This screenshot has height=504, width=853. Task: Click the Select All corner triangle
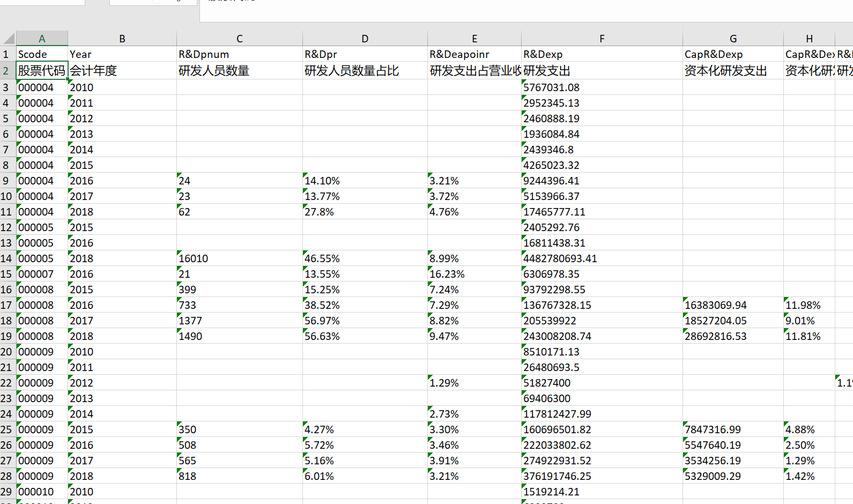click(9, 39)
